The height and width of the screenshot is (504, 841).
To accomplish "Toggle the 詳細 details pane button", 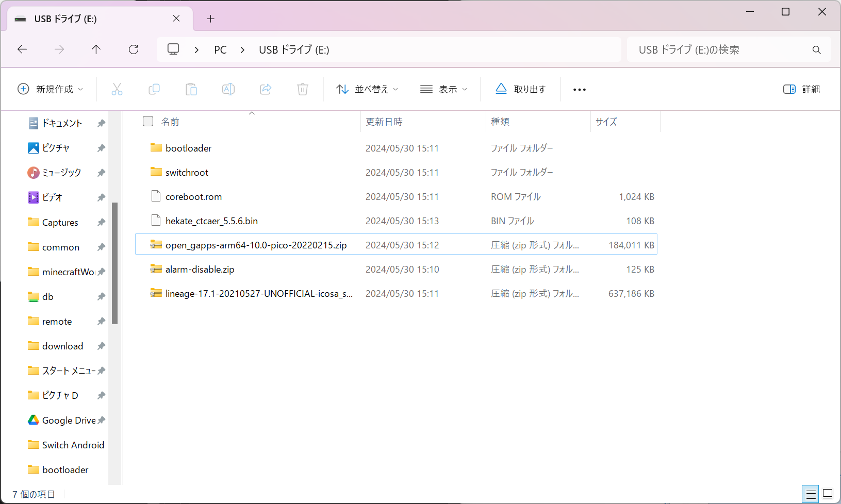I will 801,89.
